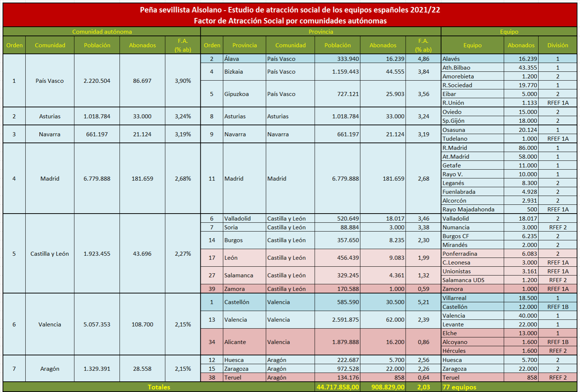Click the team cell 'Leganés'
This screenshot has width=580, height=392.
tap(473, 183)
